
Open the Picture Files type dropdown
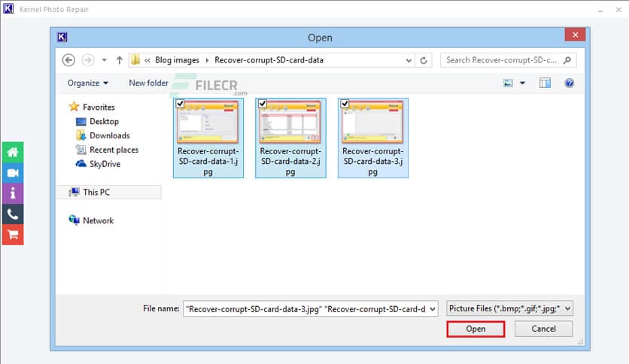click(x=509, y=308)
